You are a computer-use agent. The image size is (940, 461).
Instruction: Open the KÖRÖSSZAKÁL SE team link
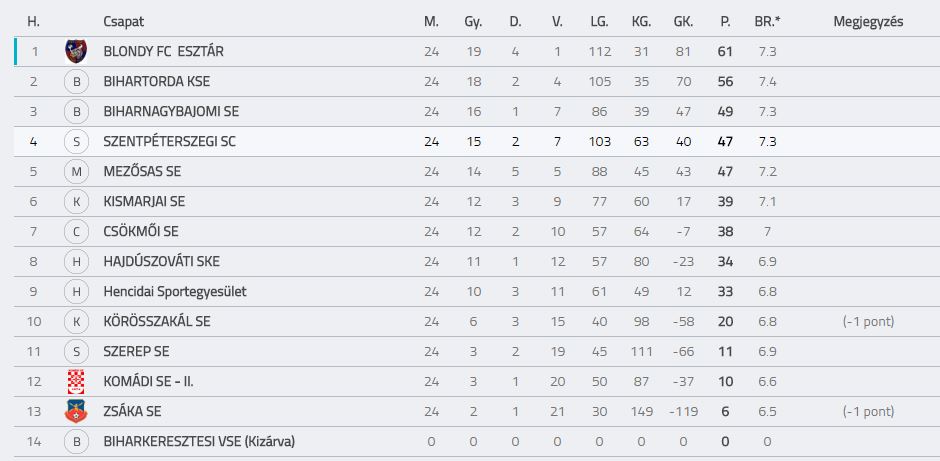(156, 321)
